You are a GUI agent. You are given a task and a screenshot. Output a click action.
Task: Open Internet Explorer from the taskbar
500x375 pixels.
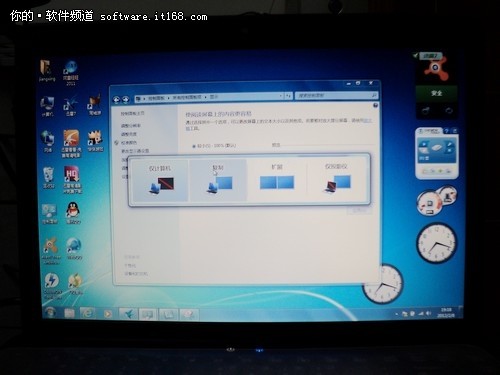click(88, 313)
